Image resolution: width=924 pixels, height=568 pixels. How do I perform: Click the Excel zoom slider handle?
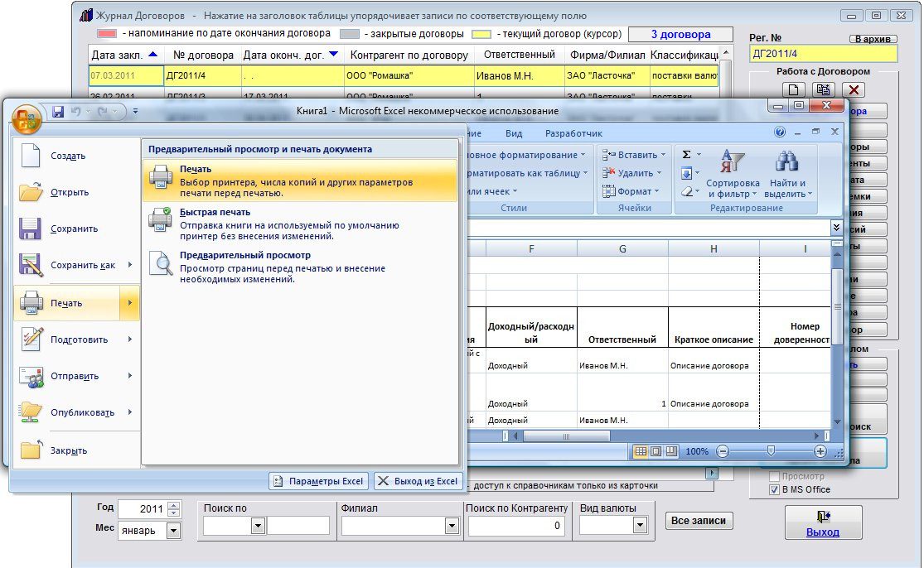771,451
